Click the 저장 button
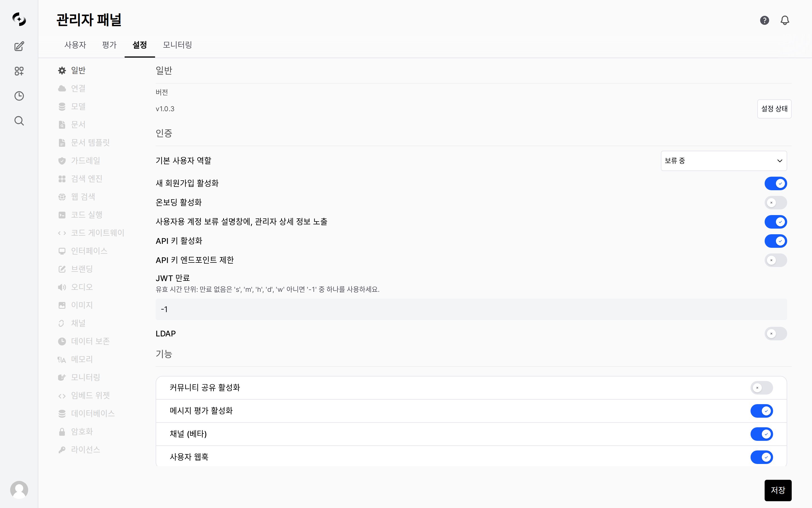The width and height of the screenshot is (812, 508). coord(778,490)
